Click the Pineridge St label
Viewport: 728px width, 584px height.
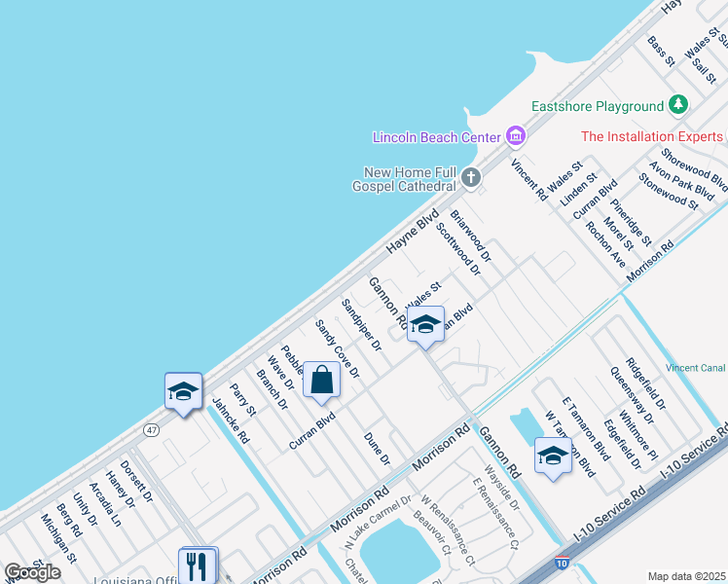point(631,222)
